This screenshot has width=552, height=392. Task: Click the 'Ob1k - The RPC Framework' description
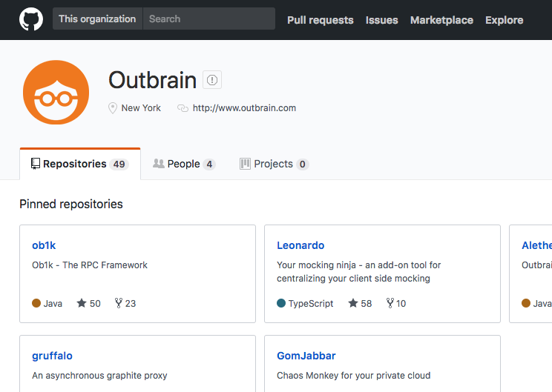tap(90, 265)
